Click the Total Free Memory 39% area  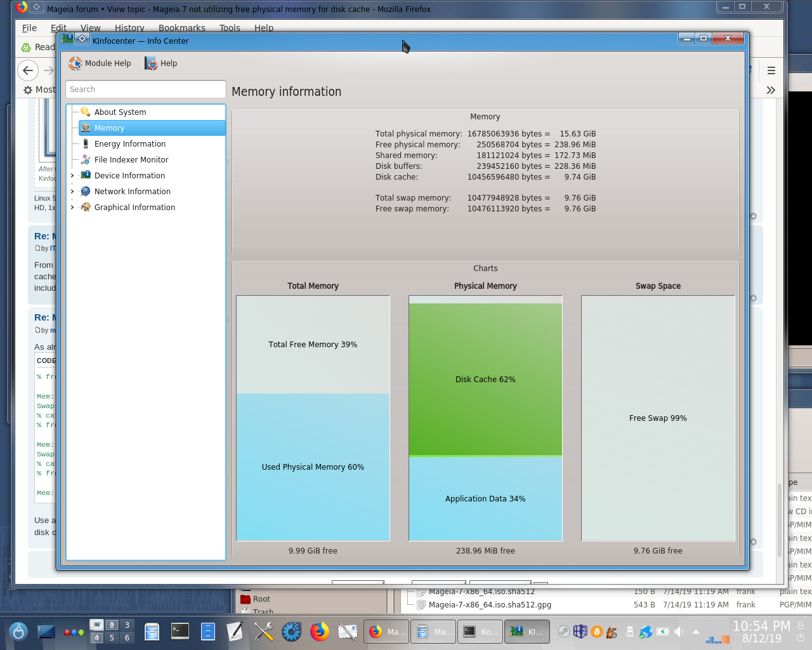pyautogui.click(x=313, y=345)
